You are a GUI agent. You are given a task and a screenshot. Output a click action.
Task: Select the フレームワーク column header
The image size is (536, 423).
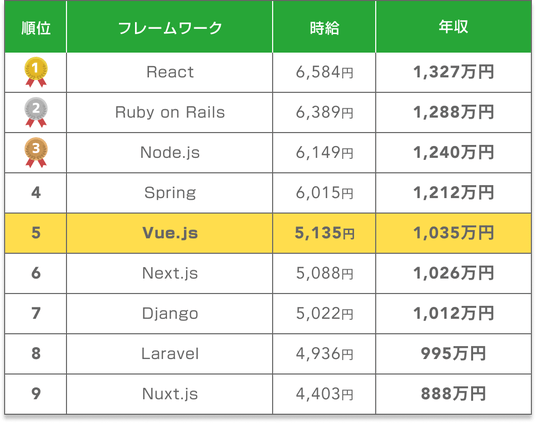pos(170,27)
